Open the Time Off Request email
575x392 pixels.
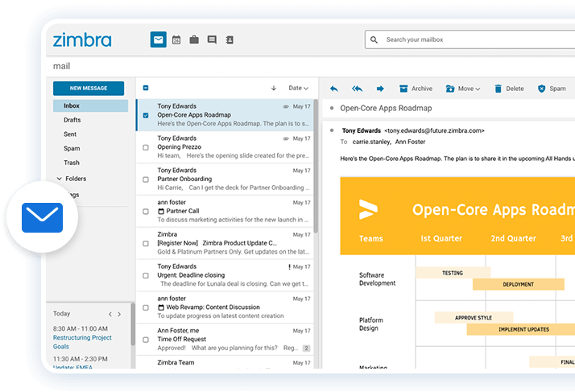click(x=225, y=340)
